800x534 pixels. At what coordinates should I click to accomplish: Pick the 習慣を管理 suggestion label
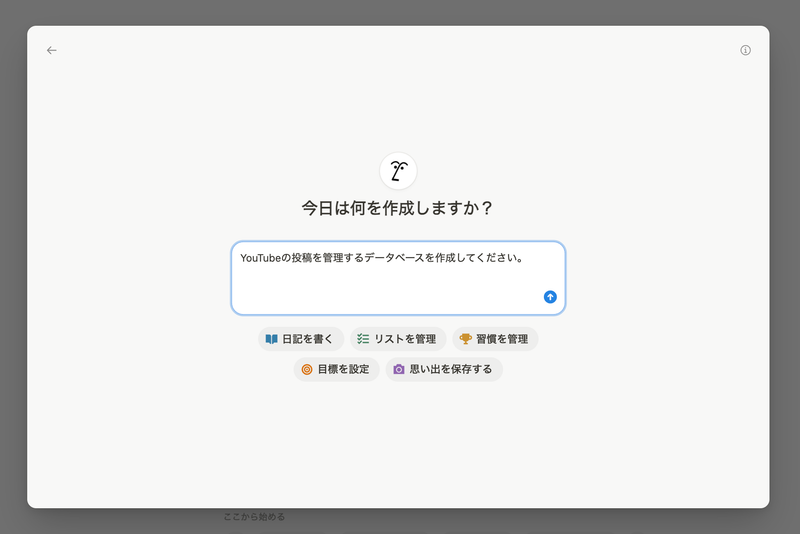[x=503, y=339]
